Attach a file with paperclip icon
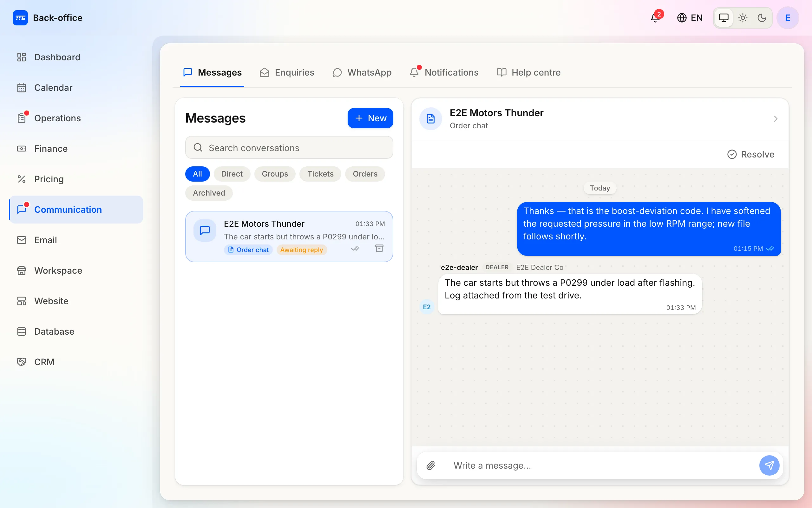The width and height of the screenshot is (812, 508). [x=431, y=466]
